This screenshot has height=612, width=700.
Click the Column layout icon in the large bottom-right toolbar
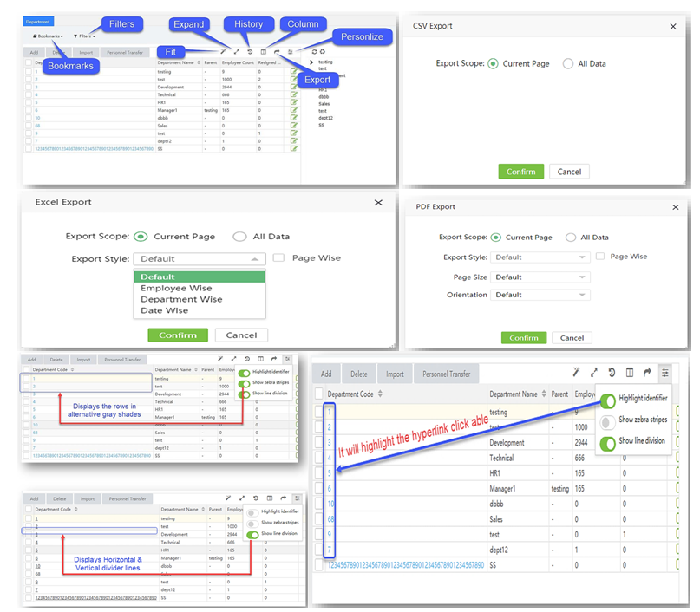pyautogui.click(x=630, y=373)
